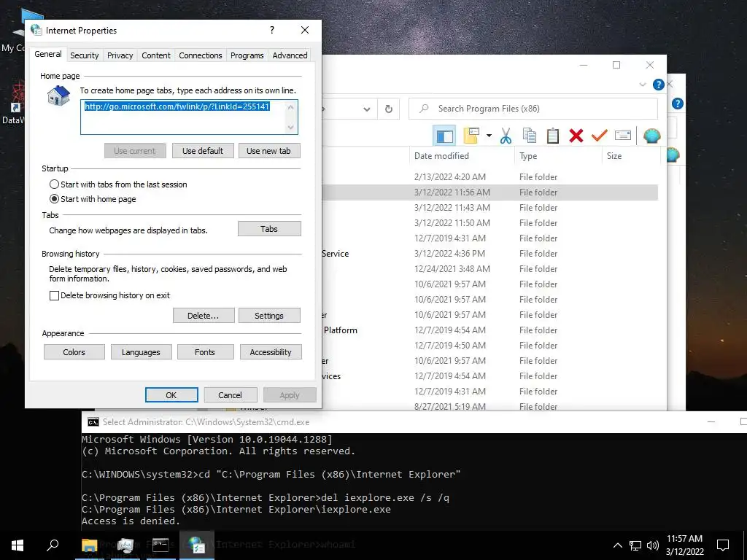The image size is (747, 560).
Task: Open the network icon in system tray
Action: (635, 545)
